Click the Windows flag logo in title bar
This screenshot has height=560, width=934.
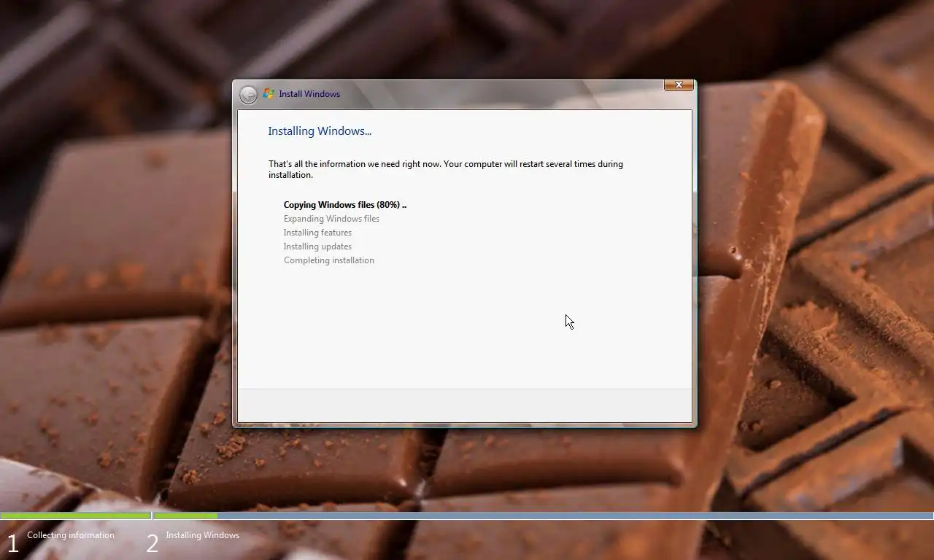269,94
